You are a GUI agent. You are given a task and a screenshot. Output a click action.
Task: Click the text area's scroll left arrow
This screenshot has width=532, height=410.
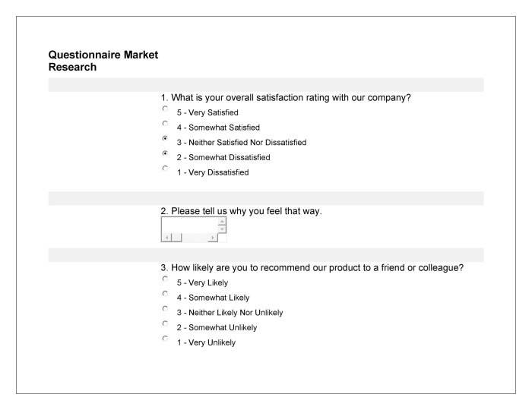tap(166, 238)
